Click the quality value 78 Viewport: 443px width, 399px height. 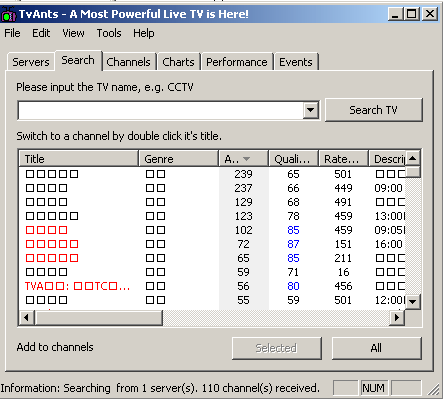pyautogui.click(x=293, y=216)
